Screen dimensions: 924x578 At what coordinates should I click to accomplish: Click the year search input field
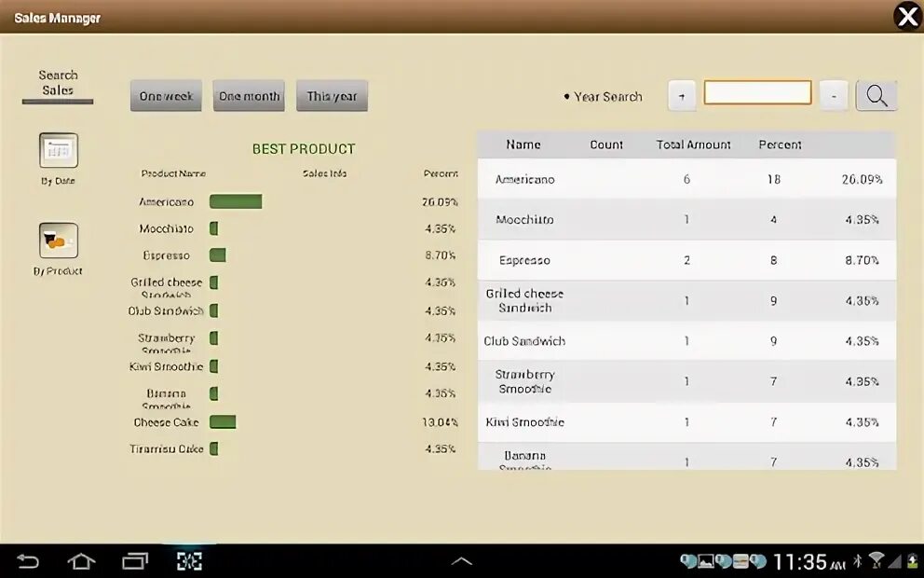757,92
